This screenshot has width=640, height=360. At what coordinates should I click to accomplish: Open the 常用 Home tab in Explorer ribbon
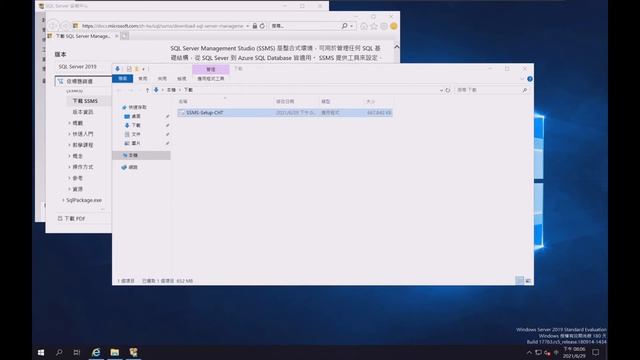[x=142, y=78]
